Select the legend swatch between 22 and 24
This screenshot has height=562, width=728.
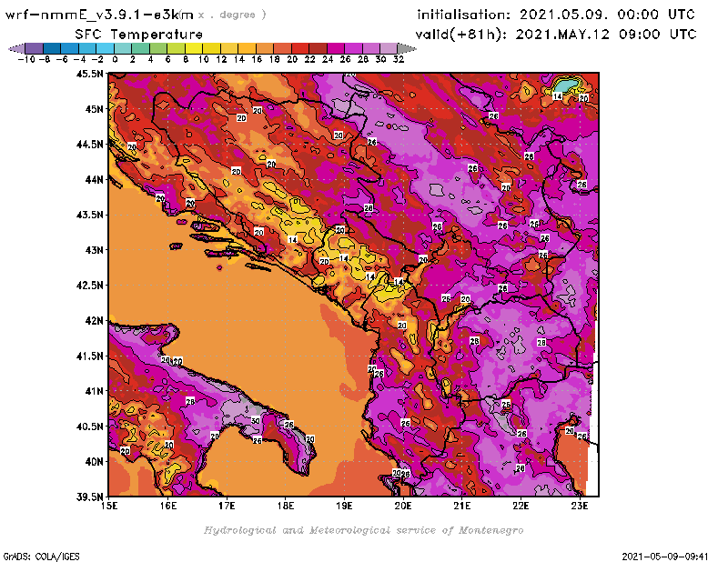(x=318, y=48)
